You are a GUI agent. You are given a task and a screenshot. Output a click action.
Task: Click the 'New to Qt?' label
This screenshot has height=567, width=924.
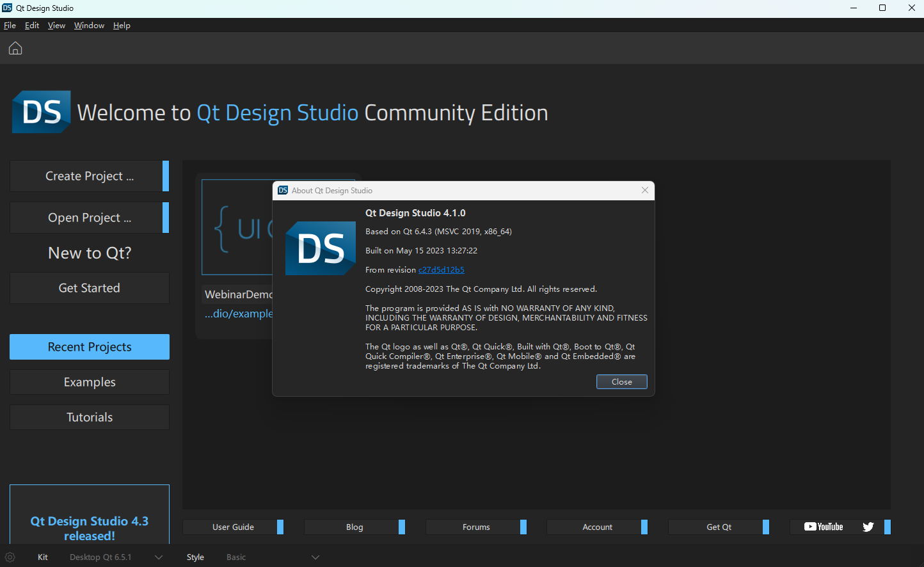90,253
